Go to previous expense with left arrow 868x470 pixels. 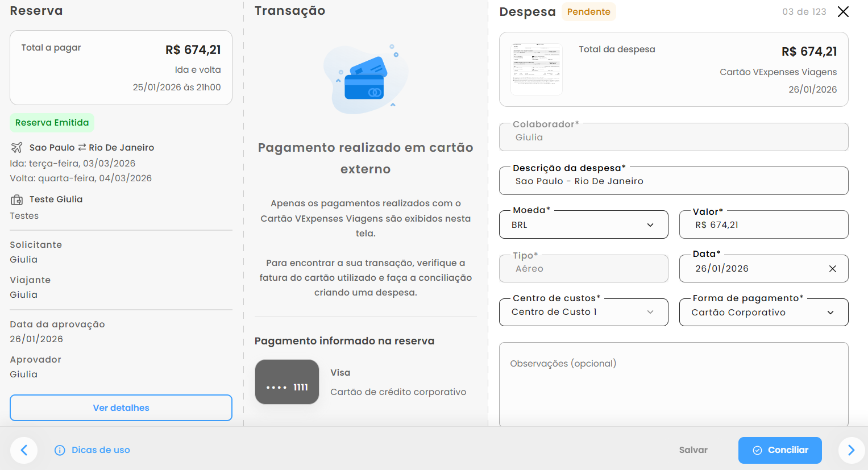[x=24, y=450]
